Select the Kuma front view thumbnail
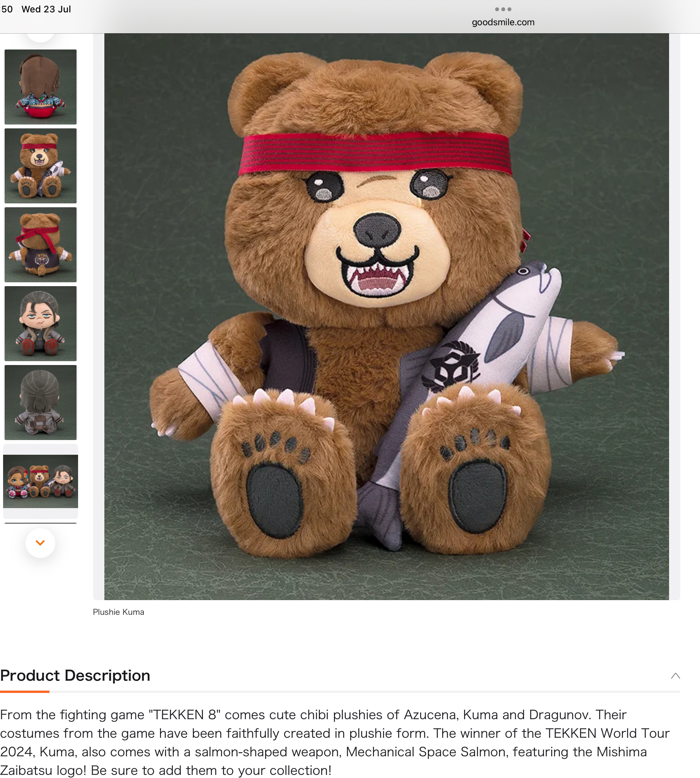Viewport: 700px width, 778px height. click(x=41, y=166)
